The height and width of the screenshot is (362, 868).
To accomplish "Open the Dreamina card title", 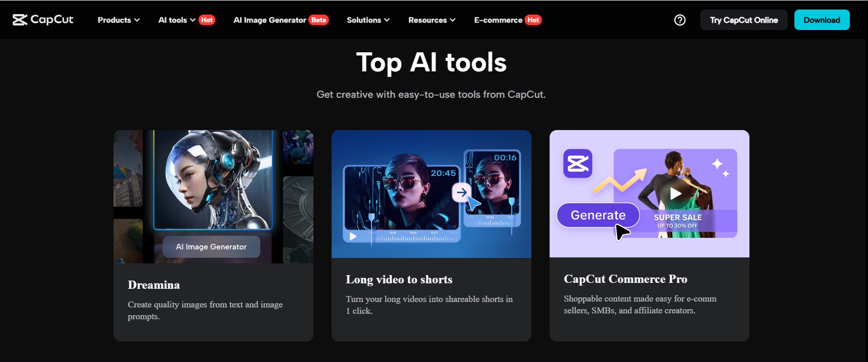I will tap(154, 285).
